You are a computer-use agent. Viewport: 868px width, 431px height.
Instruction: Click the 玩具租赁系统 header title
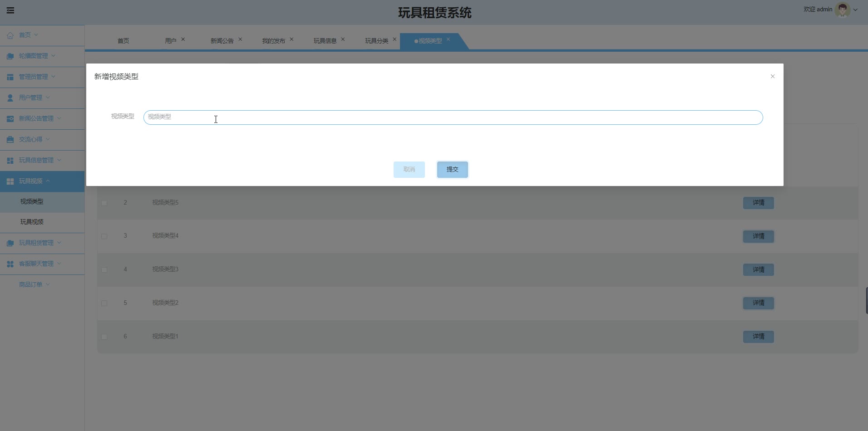(x=435, y=13)
